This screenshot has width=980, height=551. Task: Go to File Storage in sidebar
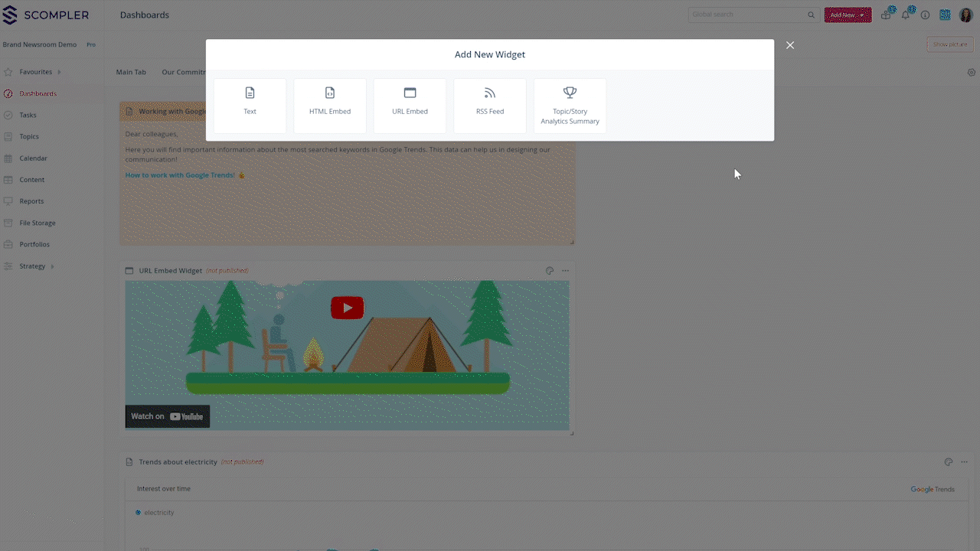pyautogui.click(x=38, y=223)
